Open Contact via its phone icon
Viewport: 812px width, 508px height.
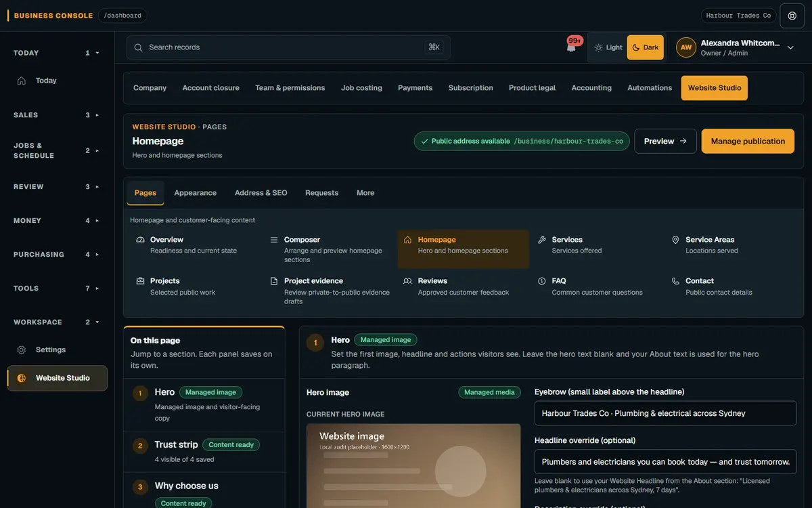(675, 281)
